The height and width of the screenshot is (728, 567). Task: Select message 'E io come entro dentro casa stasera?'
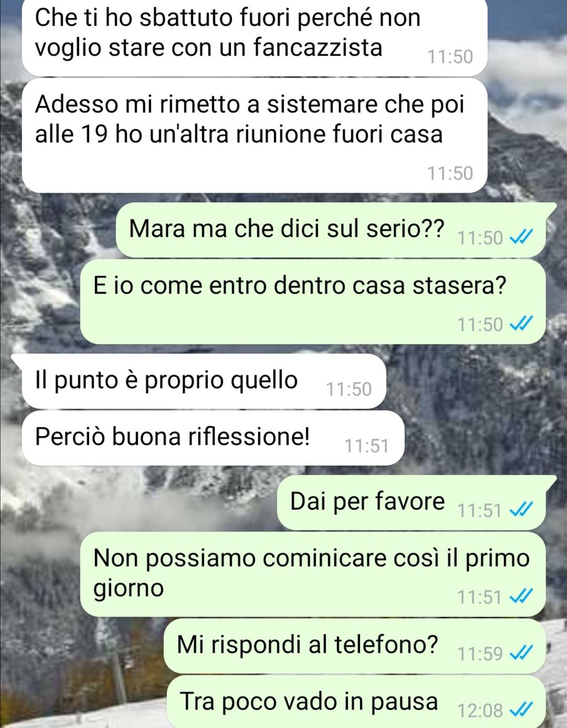pyautogui.click(x=313, y=302)
